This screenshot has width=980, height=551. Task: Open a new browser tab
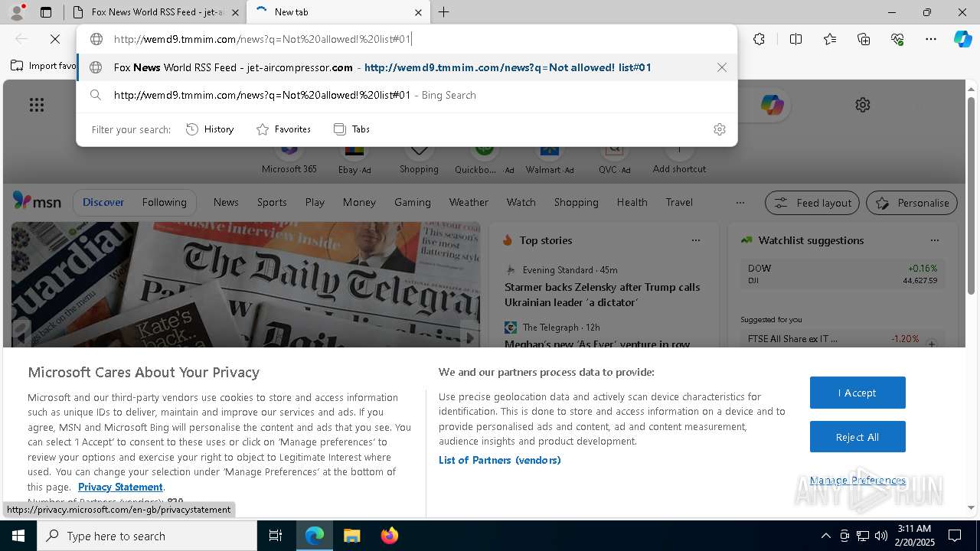[444, 12]
